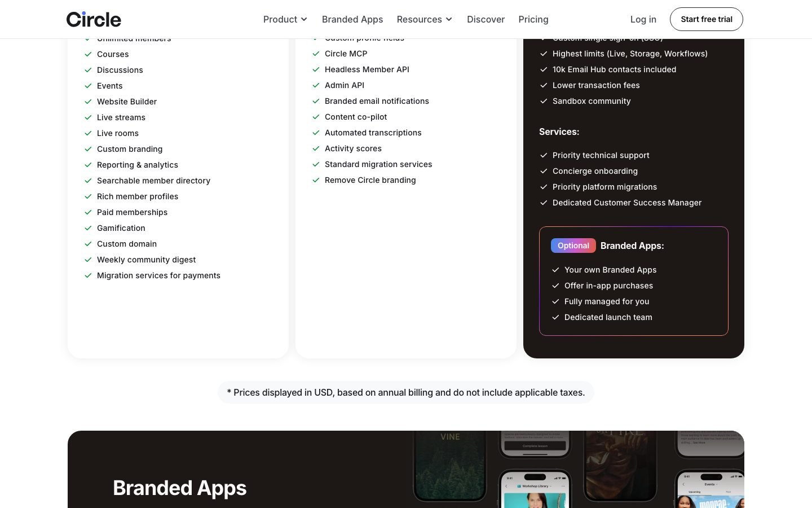Click the VINE forest phone mockup
Image resolution: width=812 pixels, height=508 pixels.
pyautogui.click(x=450, y=465)
